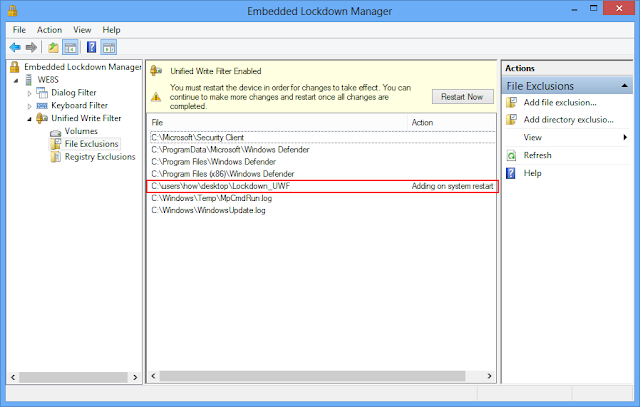The width and height of the screenshot is (640, 407).
Task: Open the toolbar Help icon
Action: click(91, 47)
